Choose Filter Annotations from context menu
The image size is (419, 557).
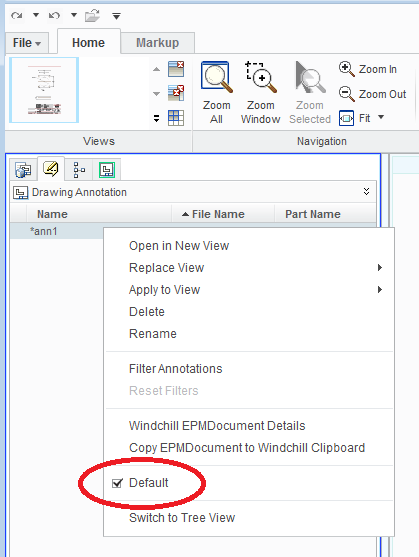pyautogui.click(x=175, y=369)
